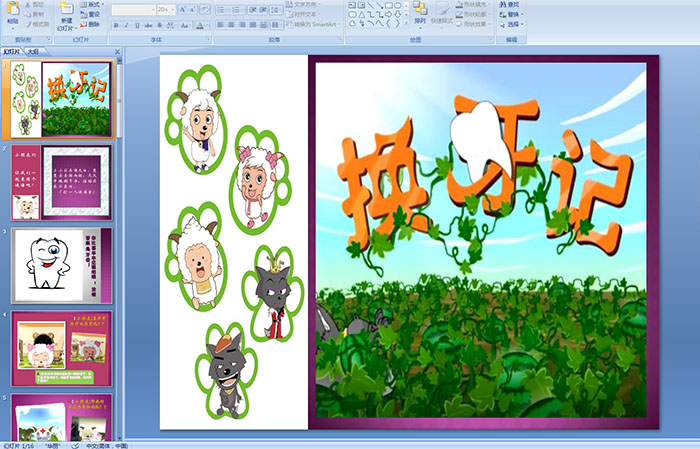Select the Down Arrow block shape
The height and width of the screenshot is (449, 700).
397,14
